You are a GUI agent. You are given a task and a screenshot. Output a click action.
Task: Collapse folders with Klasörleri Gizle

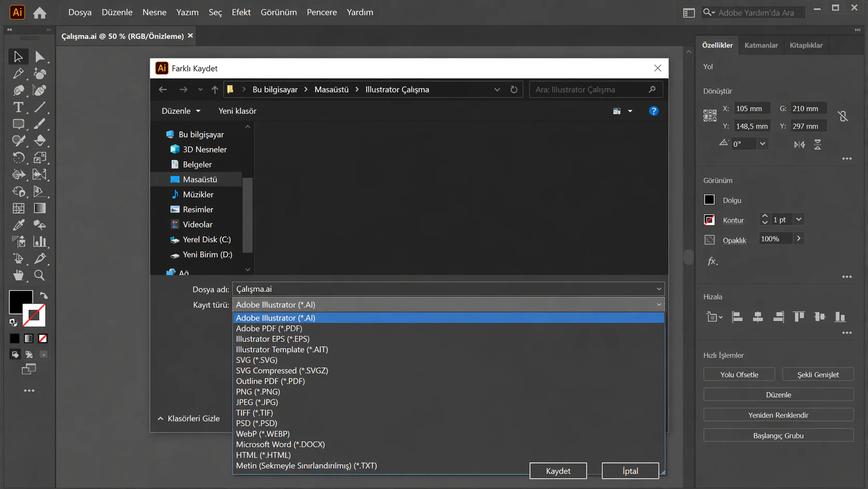coord(188,418)
